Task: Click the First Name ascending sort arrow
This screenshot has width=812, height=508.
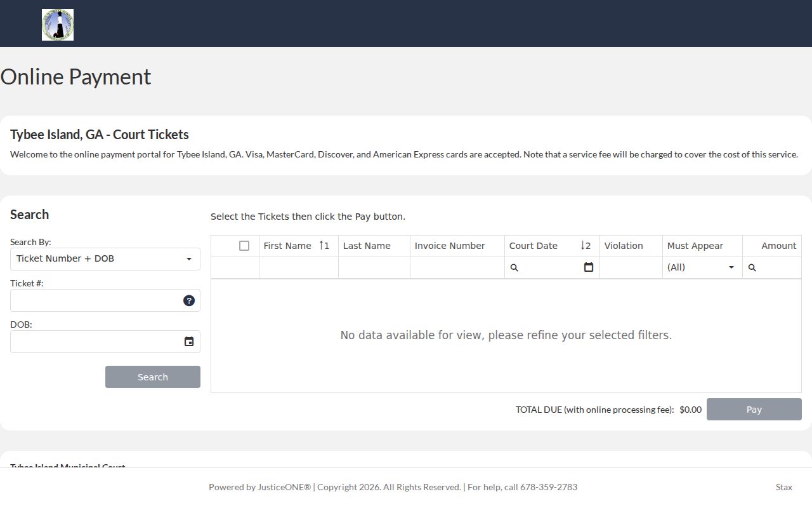Action: (x=322, y=246)
